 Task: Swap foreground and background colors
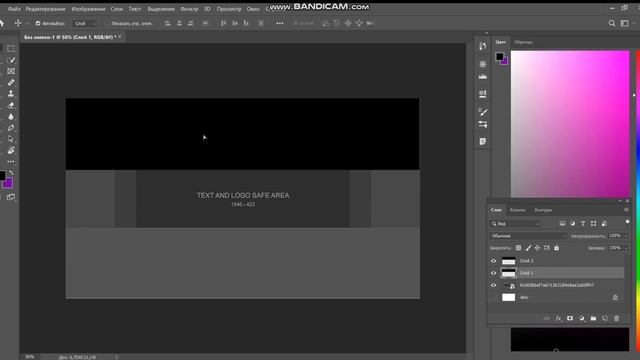click(11, 173)
